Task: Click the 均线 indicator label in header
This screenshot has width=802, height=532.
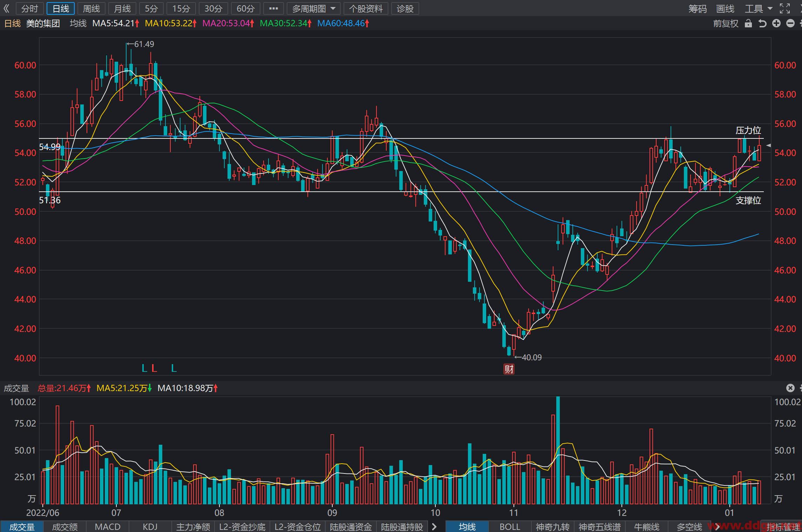Action: click(x=78, y=23)
